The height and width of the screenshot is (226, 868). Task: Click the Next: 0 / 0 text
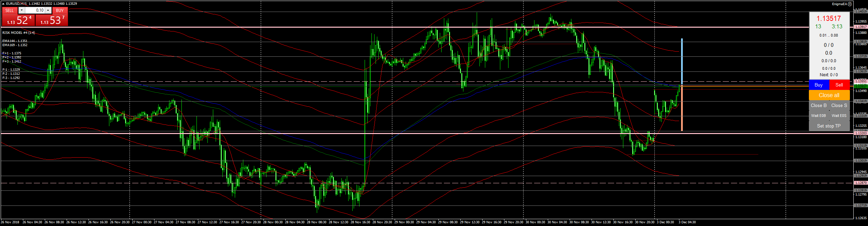(829, 75)
